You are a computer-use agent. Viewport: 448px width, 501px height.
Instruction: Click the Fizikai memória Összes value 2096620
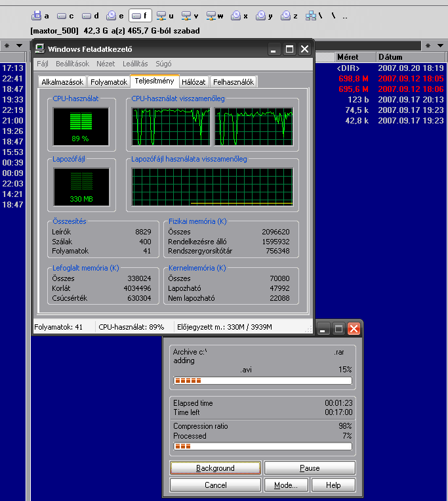point(275,232)
